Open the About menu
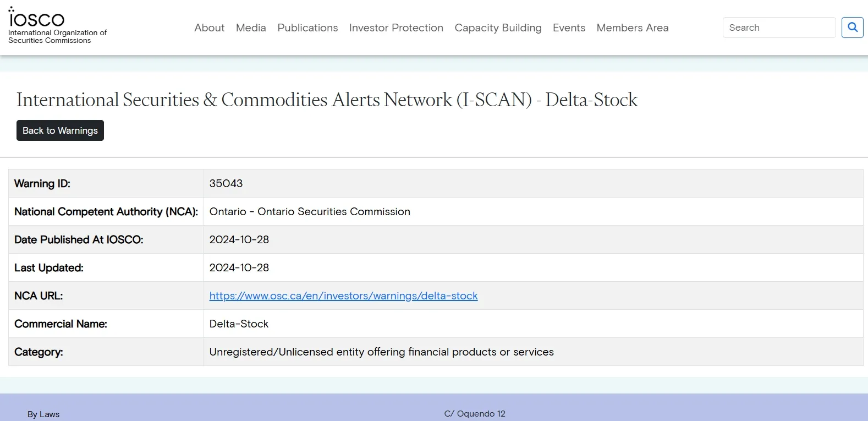This screenshot has height=421, width=868. (x=210, y=28)
